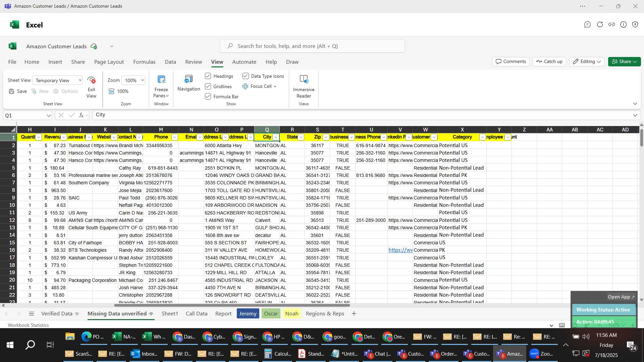The width and height of the screenshot is (644, 362).
Task: Click the Windows Start button
Action: [x=10, y=345]
